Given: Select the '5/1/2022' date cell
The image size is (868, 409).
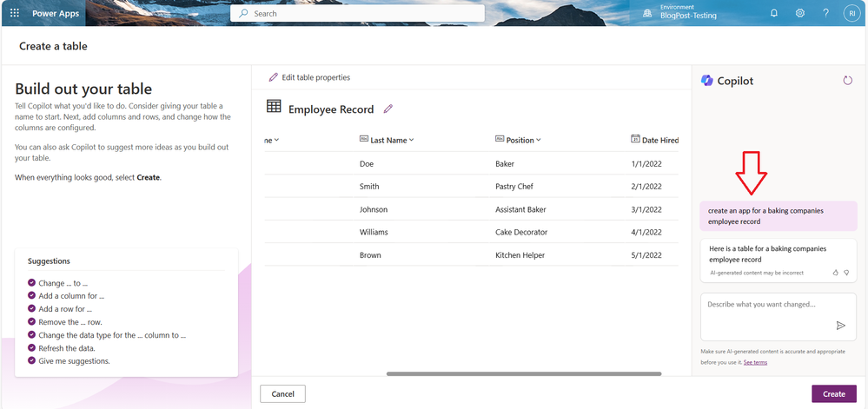Looking at the screenshot, I should coord(646,255).
